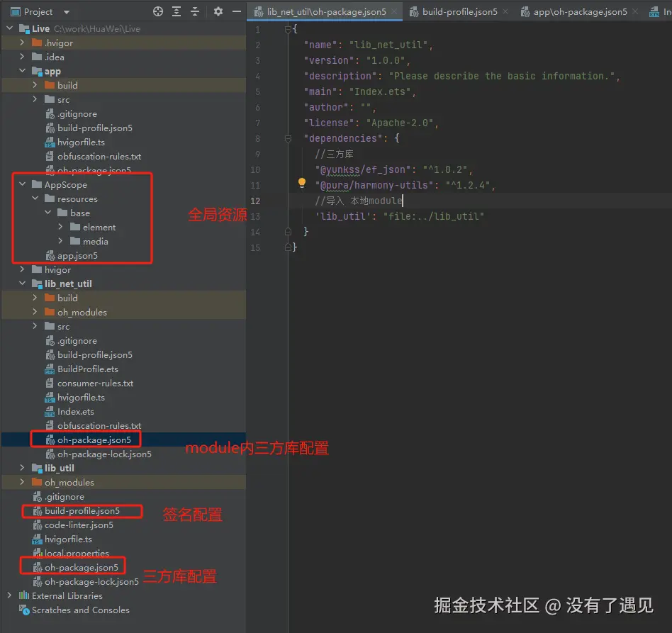
Task: Click the lightbulb intention icon on line 11
Action: (302, 183)
